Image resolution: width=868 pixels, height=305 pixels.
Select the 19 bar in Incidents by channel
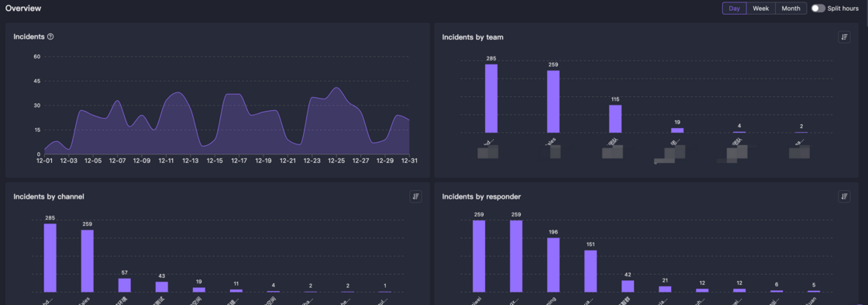tap(198, 289)
